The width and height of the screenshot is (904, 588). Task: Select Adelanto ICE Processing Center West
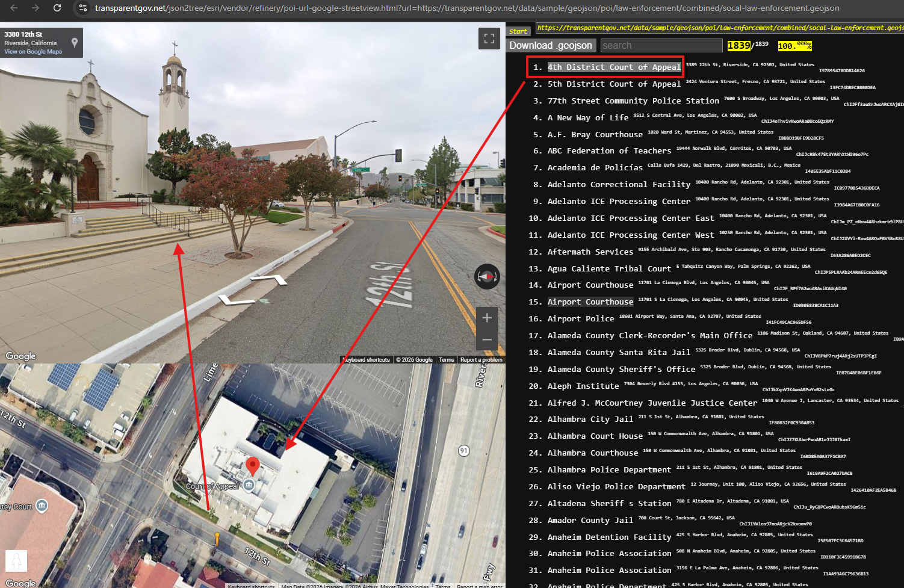[x=631, y=235]
